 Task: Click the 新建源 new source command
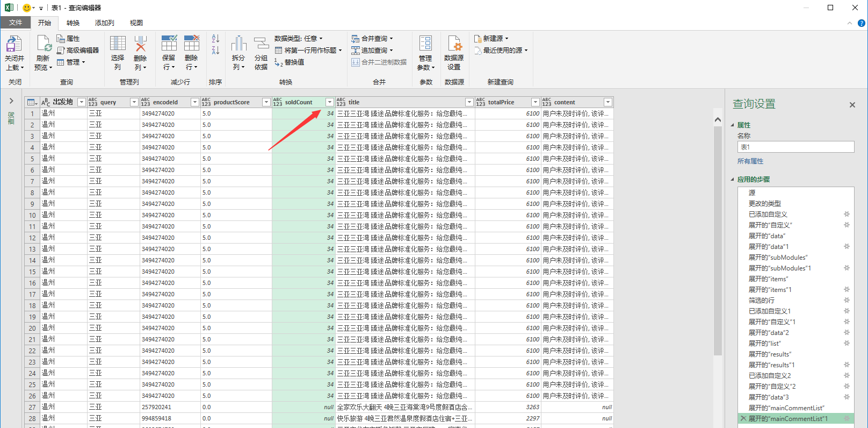click(x=491, y=39)
